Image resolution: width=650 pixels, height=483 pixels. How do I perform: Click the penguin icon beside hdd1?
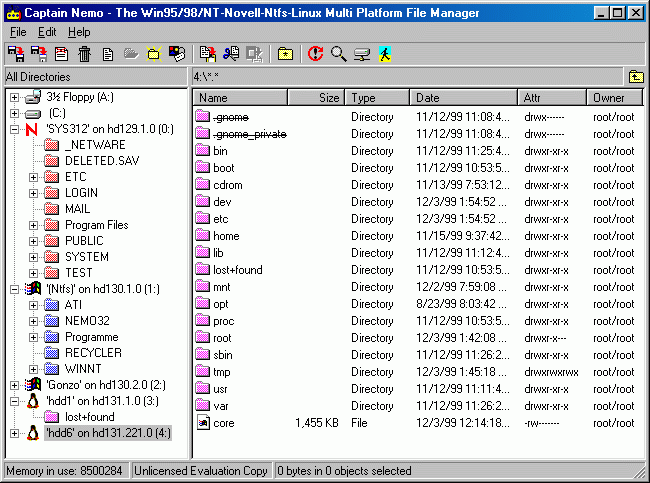pyautogui.click(x=33, y=401)
